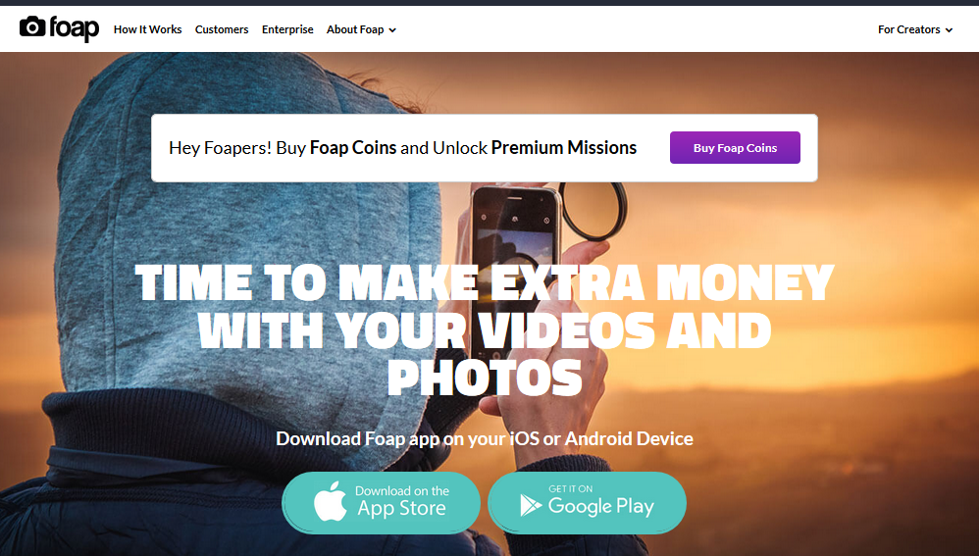Open the Customers page
This screenshot has height=556, width=980.
(x=222, y=29)
